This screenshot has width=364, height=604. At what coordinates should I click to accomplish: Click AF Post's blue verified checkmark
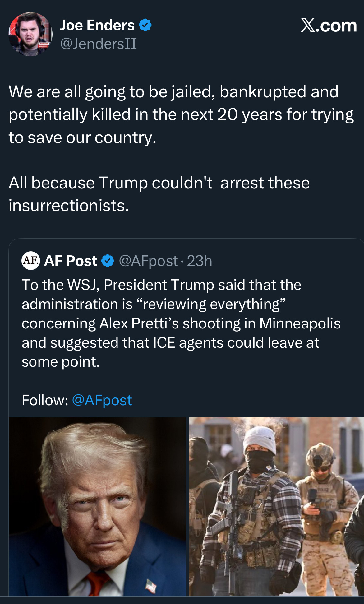[108, 261]
